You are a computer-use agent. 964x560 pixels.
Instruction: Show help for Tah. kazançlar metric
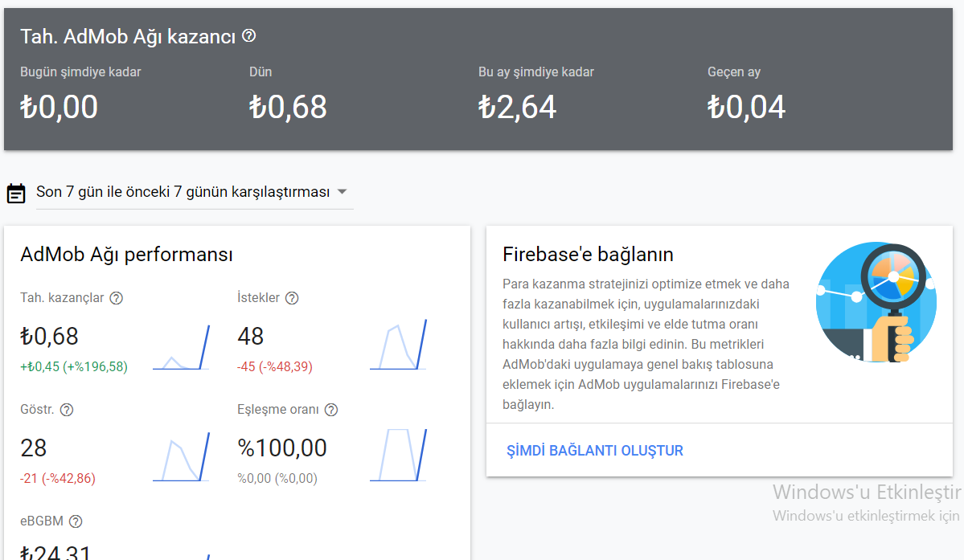117,298
